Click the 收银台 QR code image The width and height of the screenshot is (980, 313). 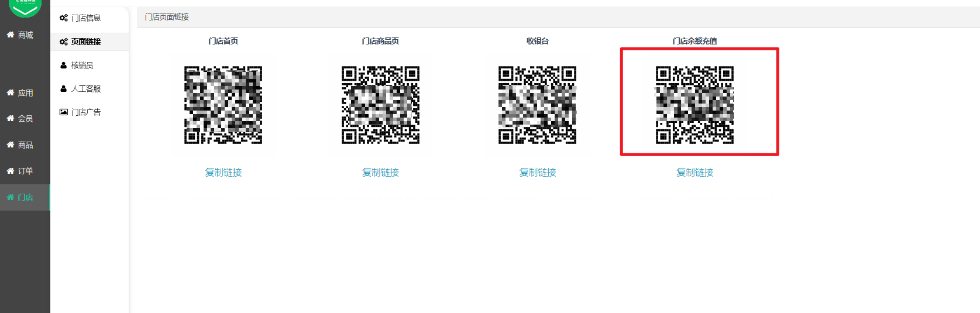pos(538,105)
